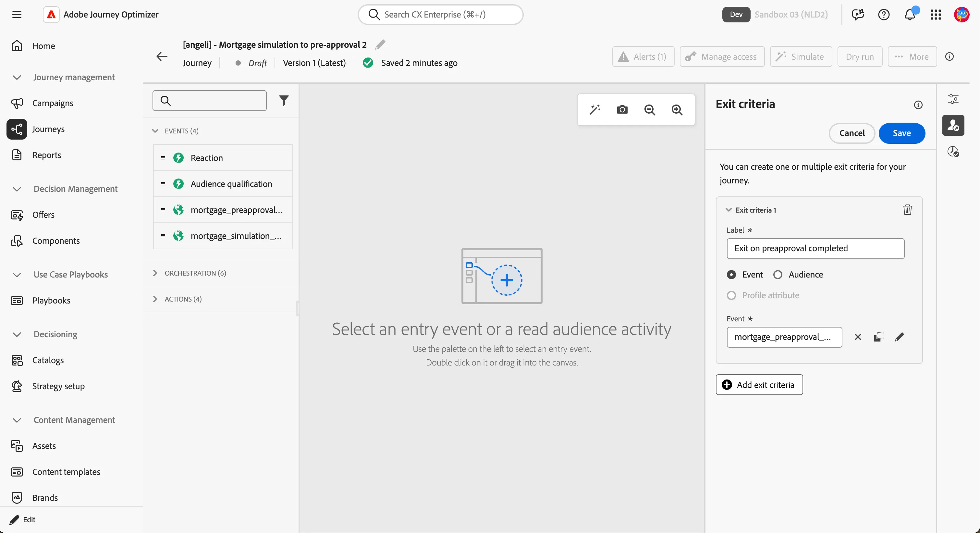Click the palette filter funnel icon
Image resolution: width=980 pixels, height=533 pixels.
pyautogui.click(x=284, y=100)
